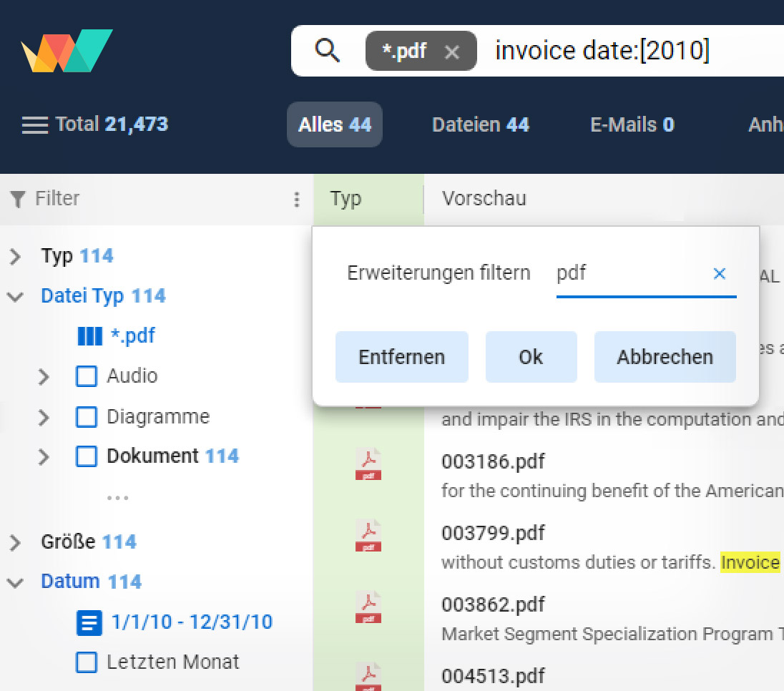Click the PDF icon for 004513.pdf

point(368,677)
